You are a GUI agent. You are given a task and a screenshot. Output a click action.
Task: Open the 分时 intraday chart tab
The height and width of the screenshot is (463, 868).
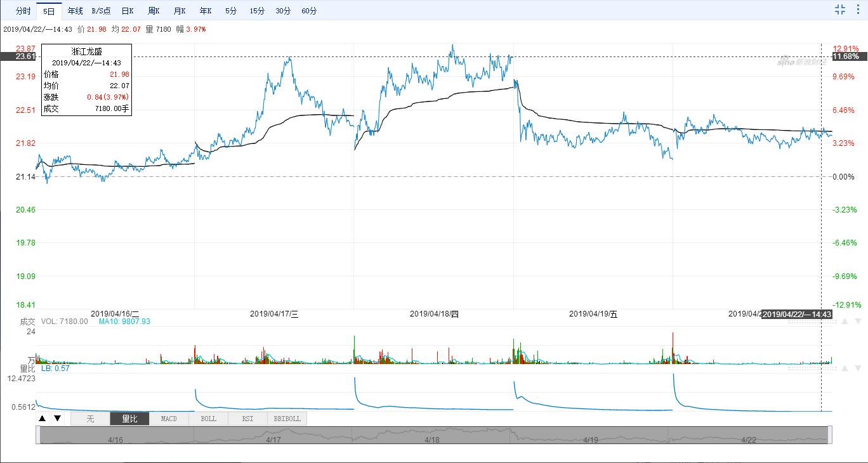point(23,11)
